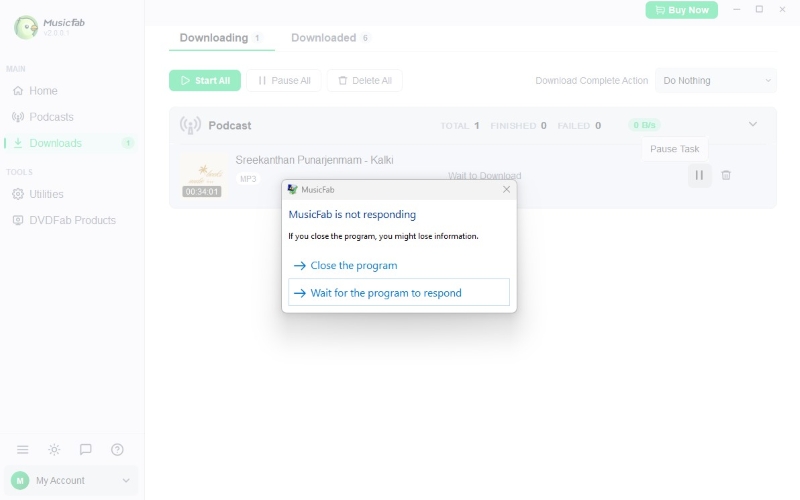Viewport: 800px width, 500px height.
Task: Close the not responding dialog
Action: [506, 189]
